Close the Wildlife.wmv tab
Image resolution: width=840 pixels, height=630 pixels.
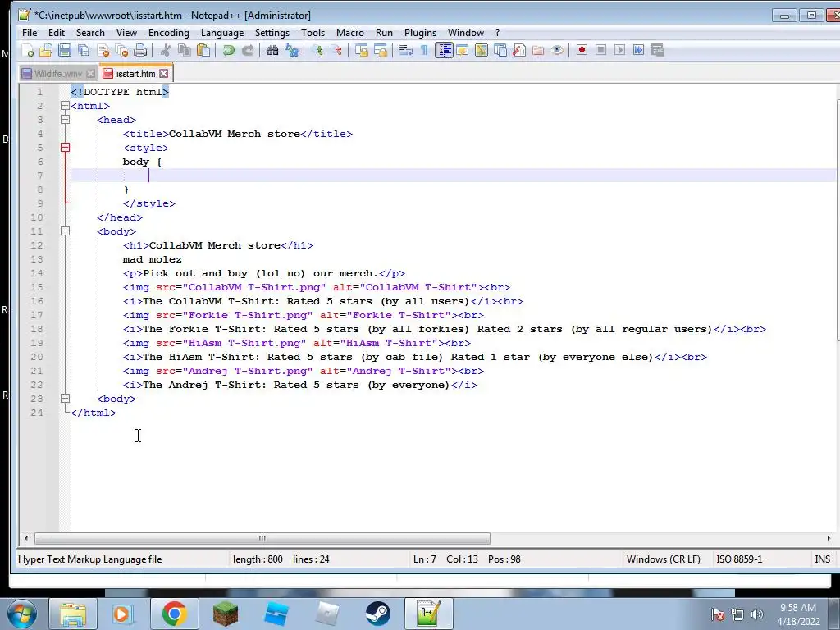90,73
